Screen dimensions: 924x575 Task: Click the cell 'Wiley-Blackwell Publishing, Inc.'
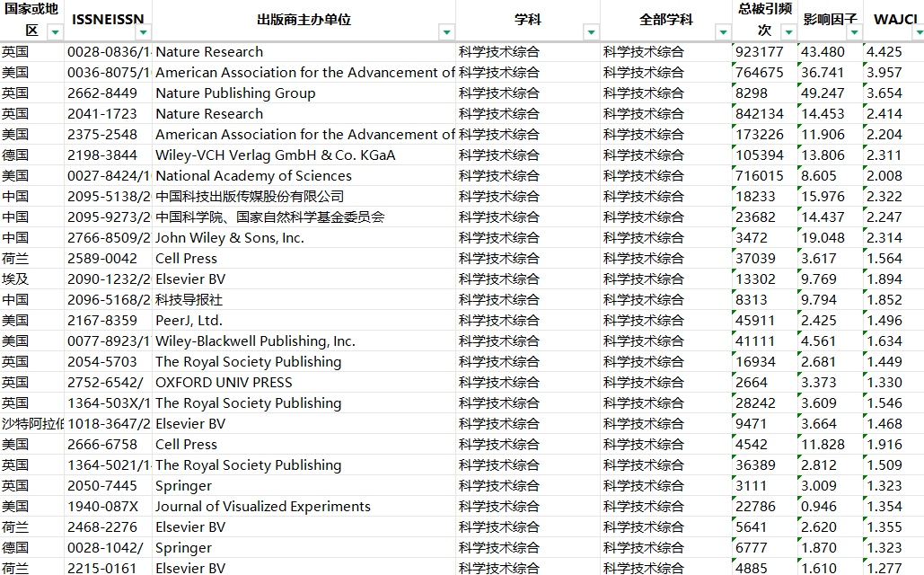304,341
